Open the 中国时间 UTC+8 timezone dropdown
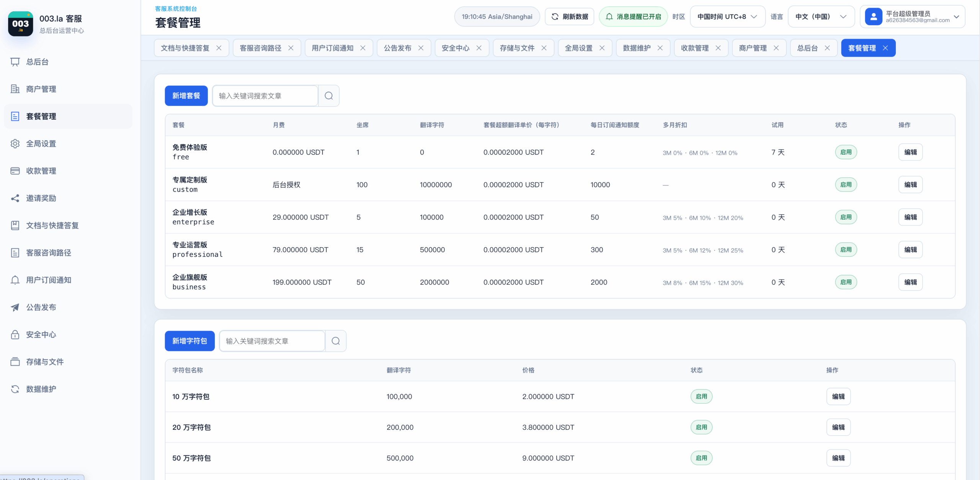The image size is (980, 480). [x=727, y=16]
